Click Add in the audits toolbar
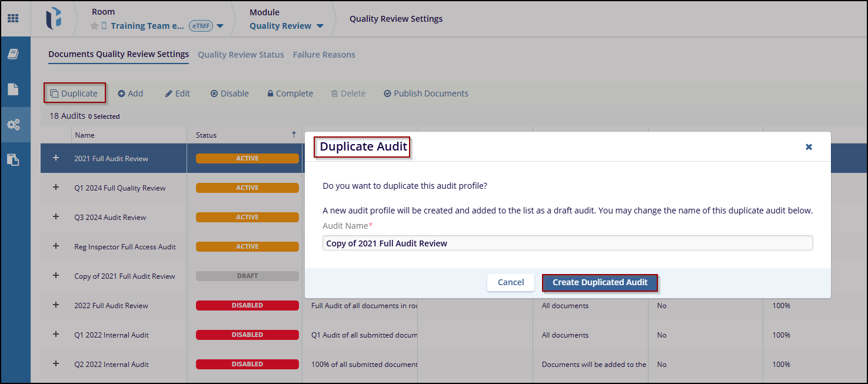 coord(131,94)
